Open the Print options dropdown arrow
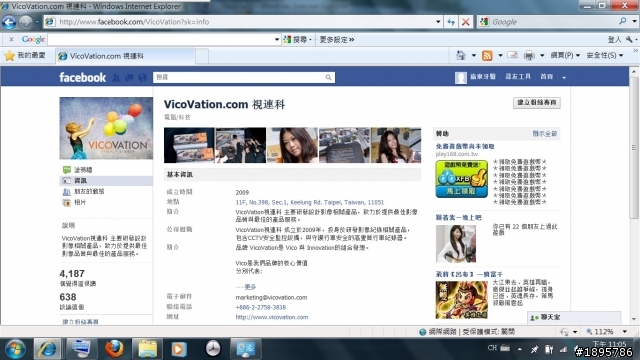The height and width of the screenshot is (360, 640). (x=542, y=55)
